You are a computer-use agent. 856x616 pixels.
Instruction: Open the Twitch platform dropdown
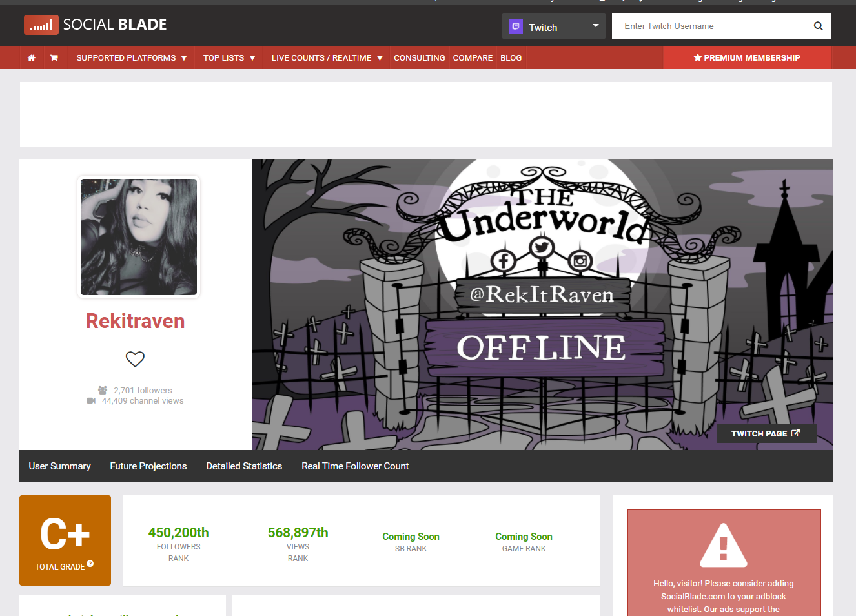[554, 26]
